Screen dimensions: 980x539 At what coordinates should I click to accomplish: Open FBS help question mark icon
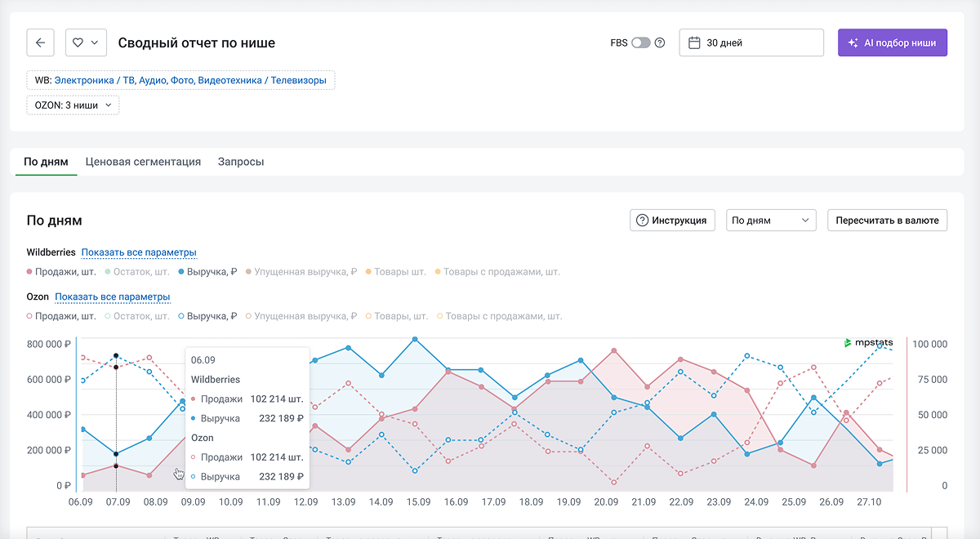pyautogui.click(x=660, y=42)
